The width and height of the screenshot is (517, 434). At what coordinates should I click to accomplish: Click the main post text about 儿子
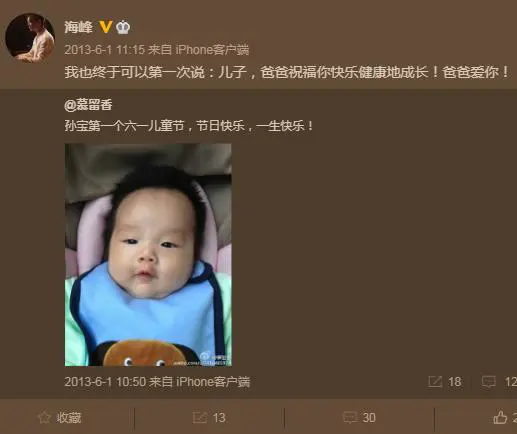287,72
